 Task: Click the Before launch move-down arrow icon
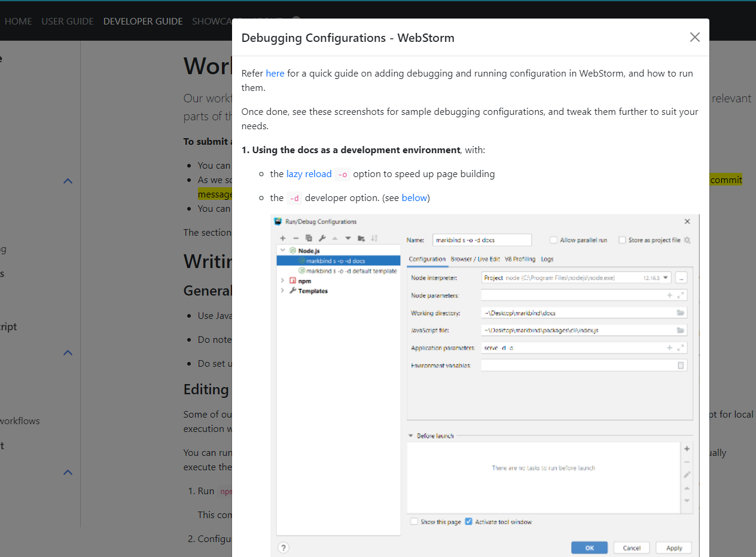(687, 500)
